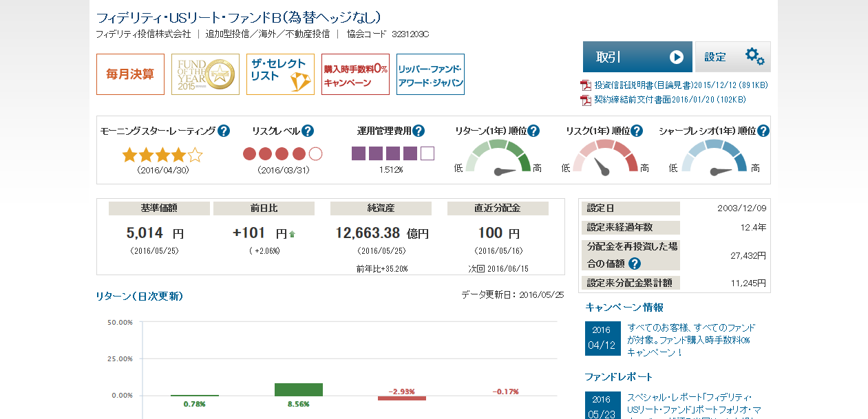Image resolution: width=868 pixels, height=419 pixels.
Task: Click the green 8.56% return bar
Action: tap(299, 389)
